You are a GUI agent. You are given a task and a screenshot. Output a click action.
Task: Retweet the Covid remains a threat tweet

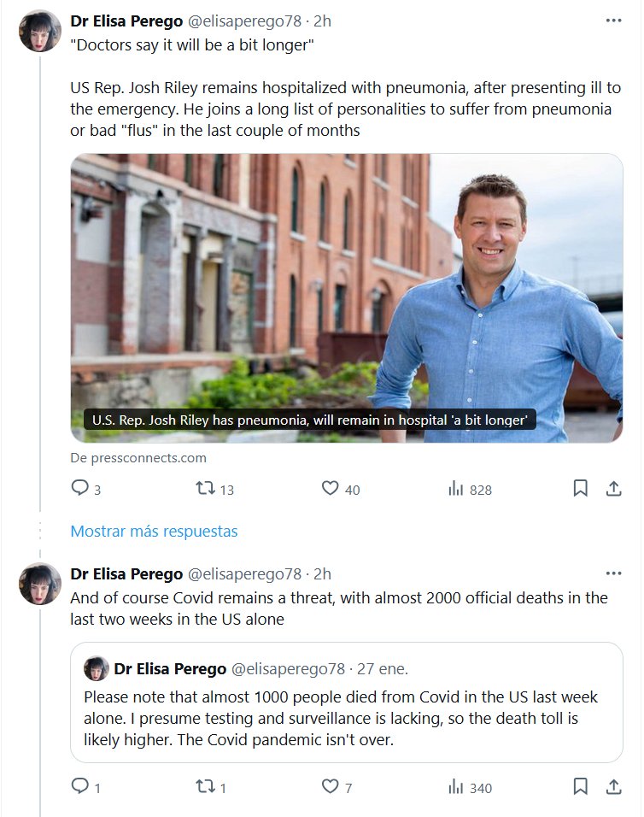pos(205,787)
